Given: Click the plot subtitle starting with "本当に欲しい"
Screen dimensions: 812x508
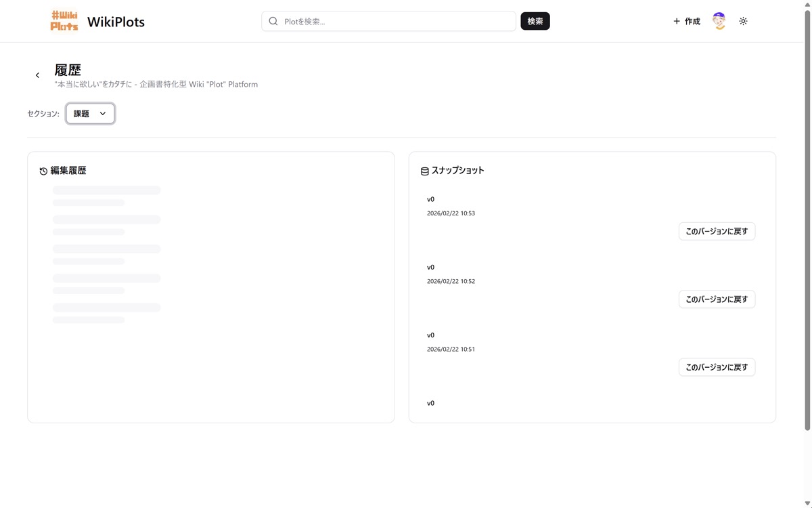Looking at the screenshot, I should (x=156, y=85).
